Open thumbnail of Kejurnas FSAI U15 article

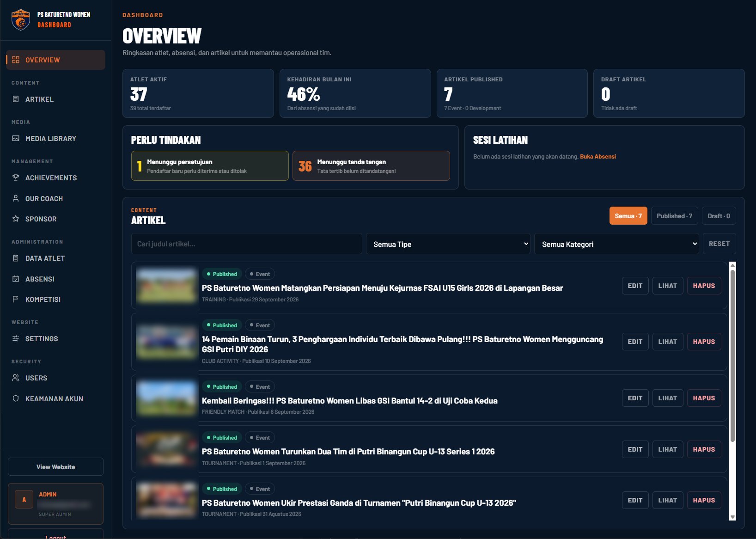[167, 286]
